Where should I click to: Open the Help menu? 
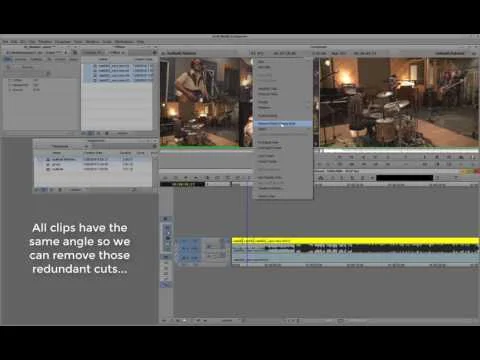coord(140,42)
